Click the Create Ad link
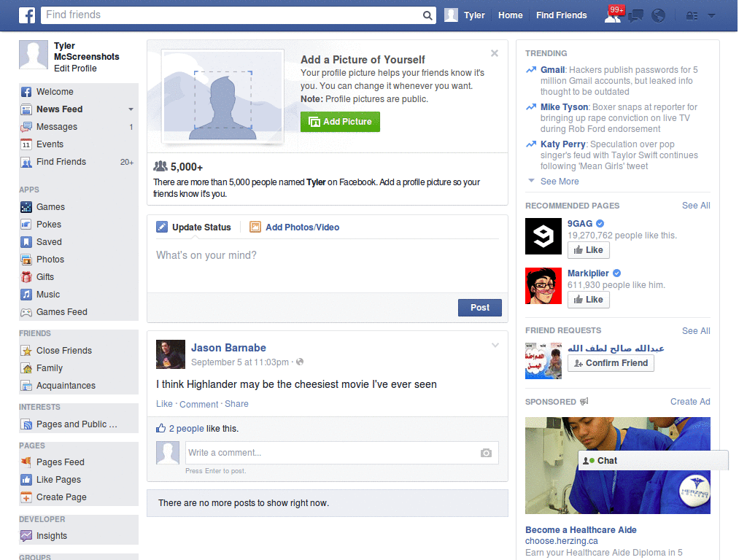Viewport: 747px width, 560px height. click(690, 402)
